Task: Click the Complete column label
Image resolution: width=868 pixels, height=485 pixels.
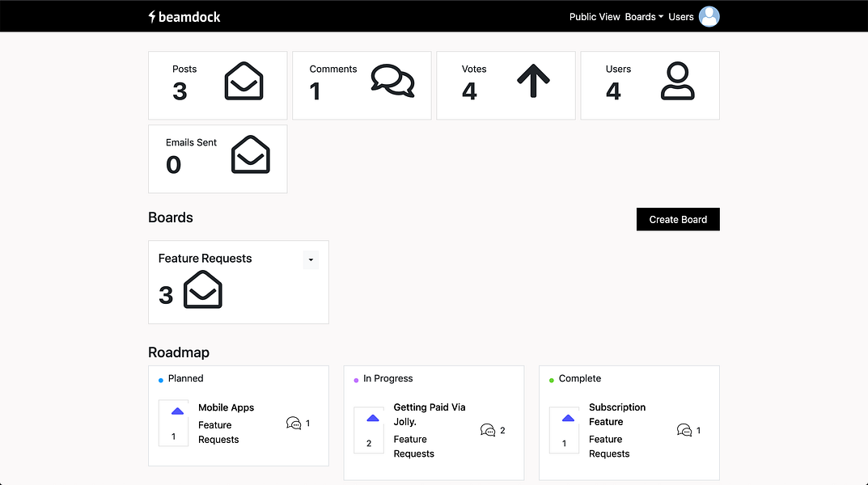Action: click(x=579, y=378)
